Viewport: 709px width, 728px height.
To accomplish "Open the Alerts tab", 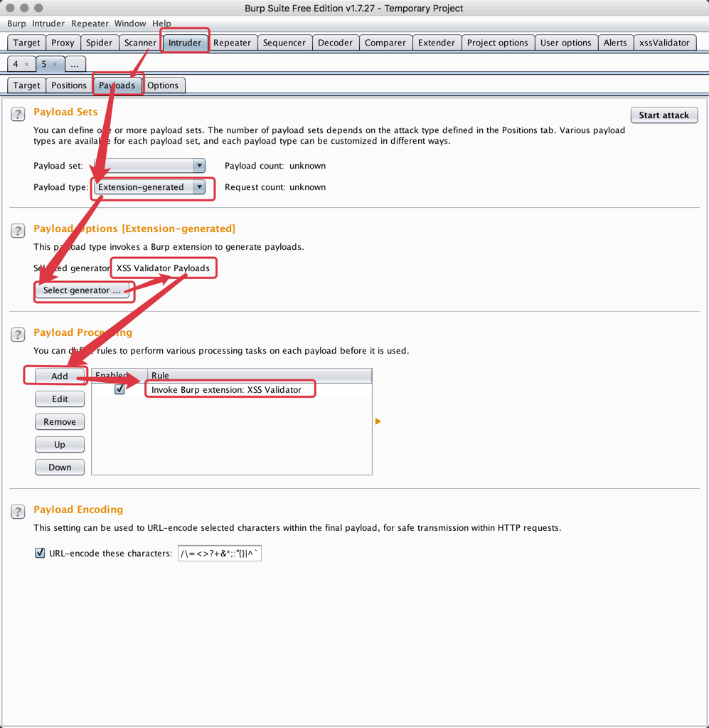I will [x=615, y=43].
